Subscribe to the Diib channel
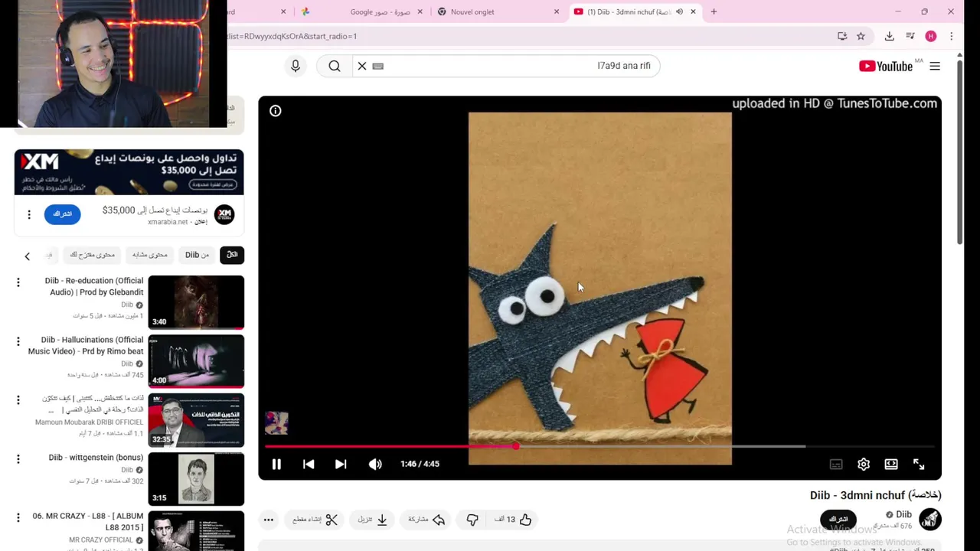 click(x=838, y=519)
